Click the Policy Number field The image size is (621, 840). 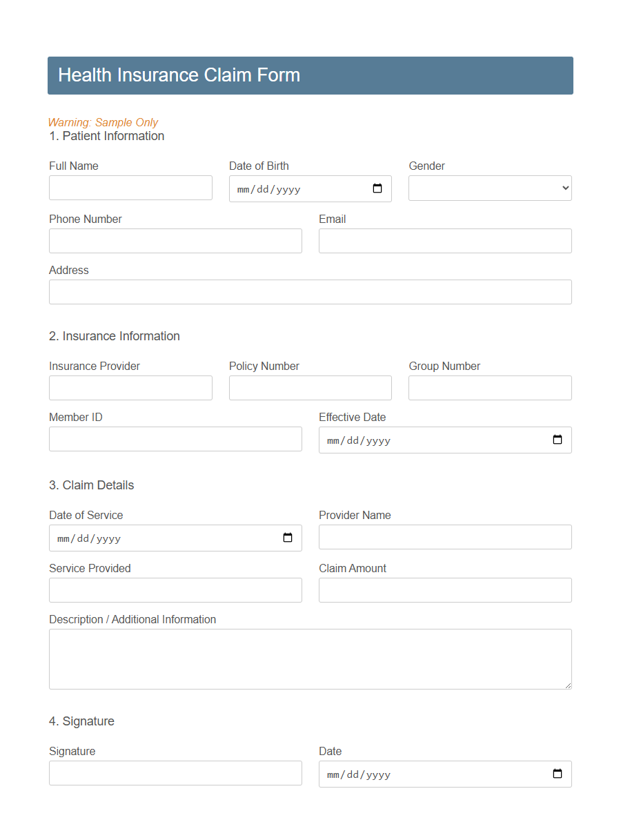[x=310, y=388]
